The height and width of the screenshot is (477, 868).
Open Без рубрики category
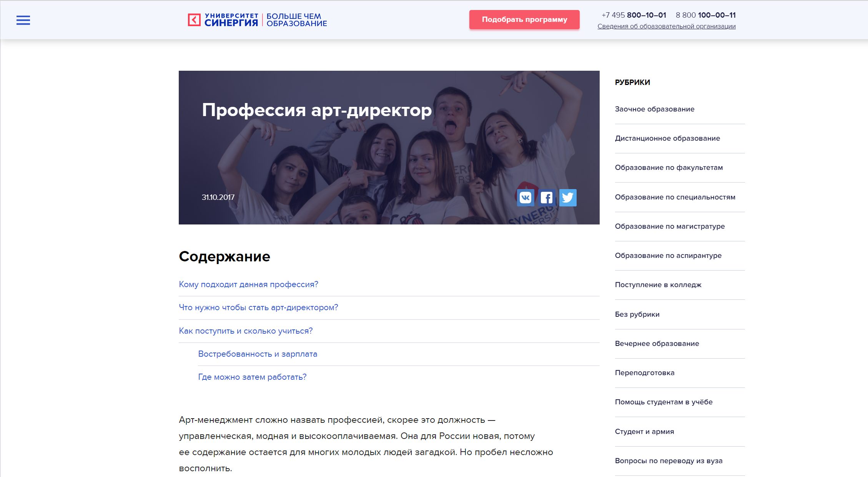pyautogui.click(x=637, y=314)
